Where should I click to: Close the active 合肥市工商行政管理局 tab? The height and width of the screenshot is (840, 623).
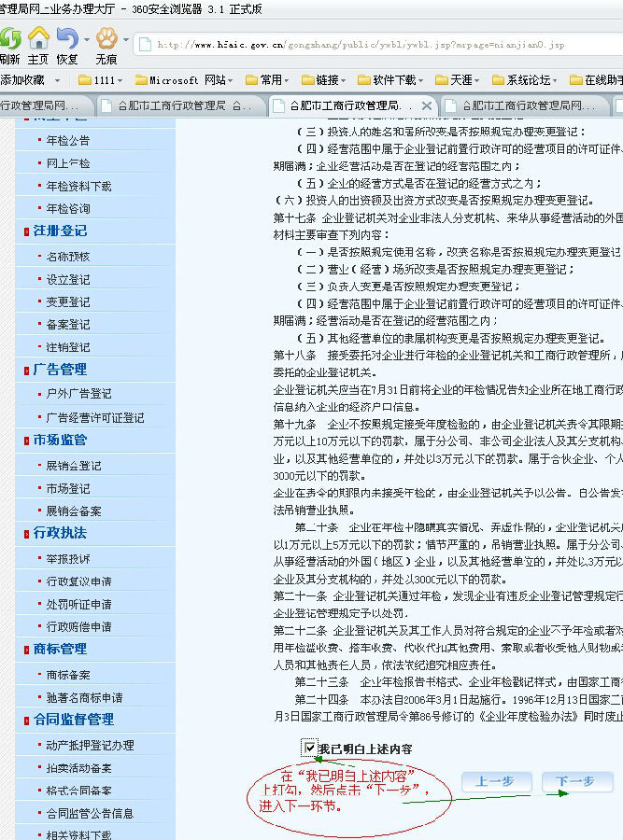coord(427,105)
